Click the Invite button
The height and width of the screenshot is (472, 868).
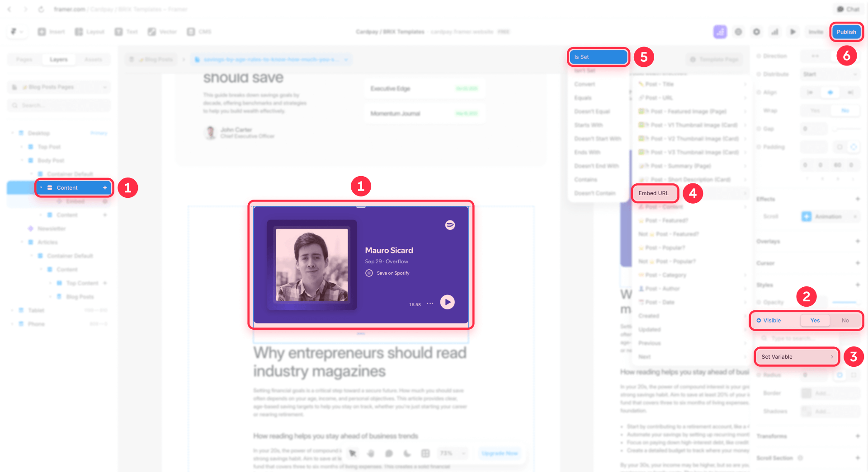coord(816,32)
